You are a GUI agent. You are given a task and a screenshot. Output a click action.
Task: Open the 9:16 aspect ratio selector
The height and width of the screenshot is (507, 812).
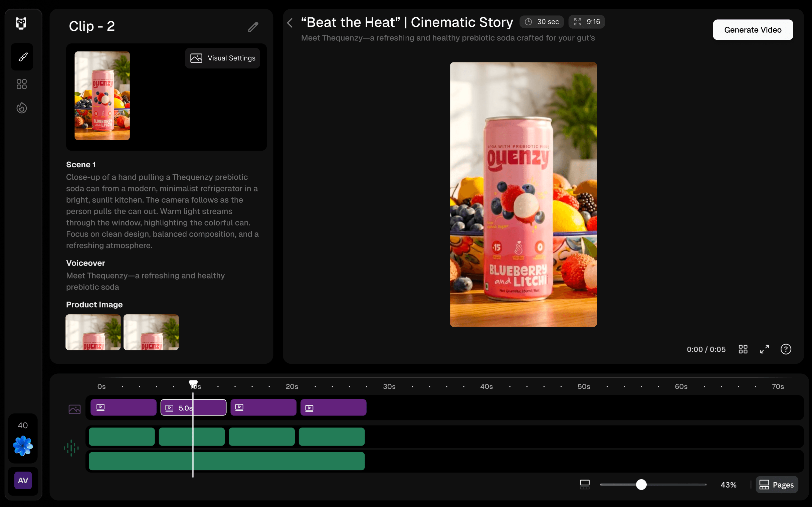[587, 22]
